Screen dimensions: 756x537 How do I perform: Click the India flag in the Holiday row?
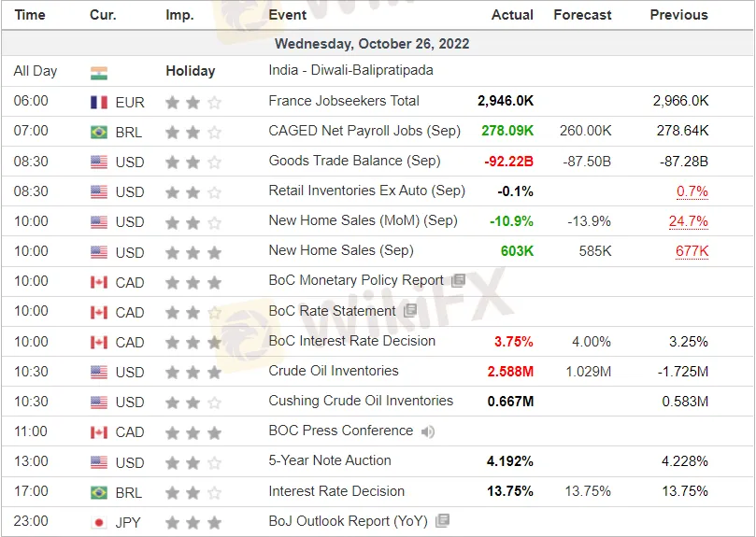click(99, 73)
